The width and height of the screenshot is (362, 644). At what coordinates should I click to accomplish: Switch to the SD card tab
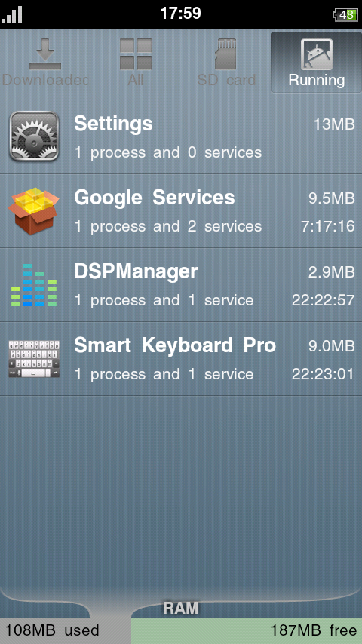(x=226, y=62)
